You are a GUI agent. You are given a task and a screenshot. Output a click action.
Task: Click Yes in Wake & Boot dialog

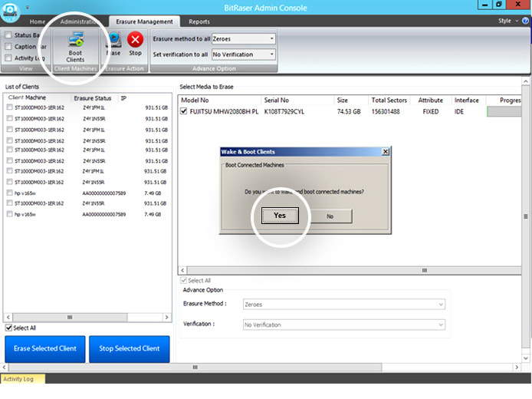click(x=280, y=216)
